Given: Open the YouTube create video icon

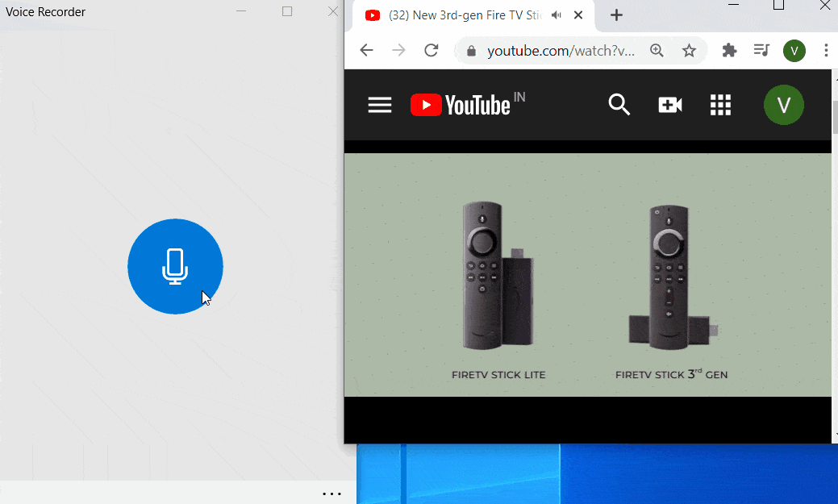Looking at the screenshot, I should 669,105.
